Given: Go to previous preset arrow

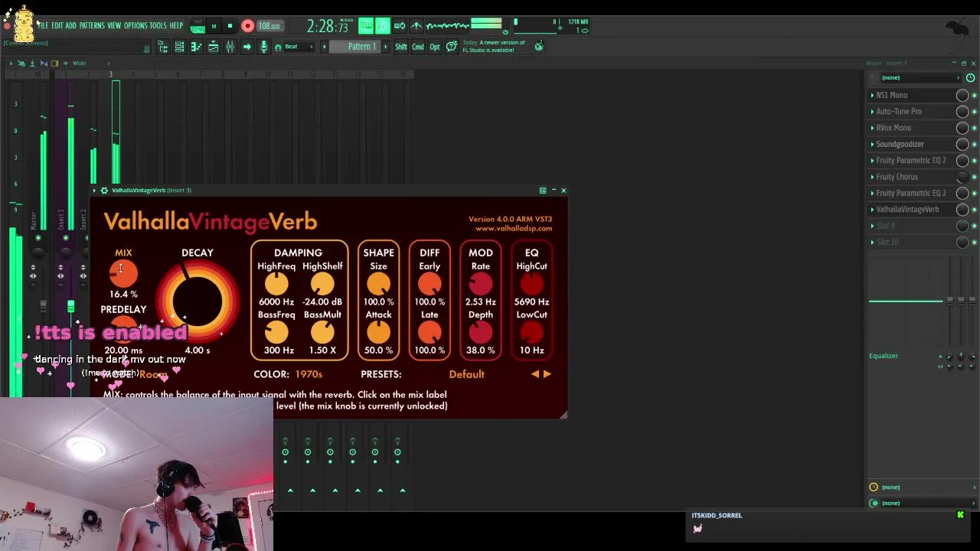Looking at the screenshot, I should coord(535,374).
